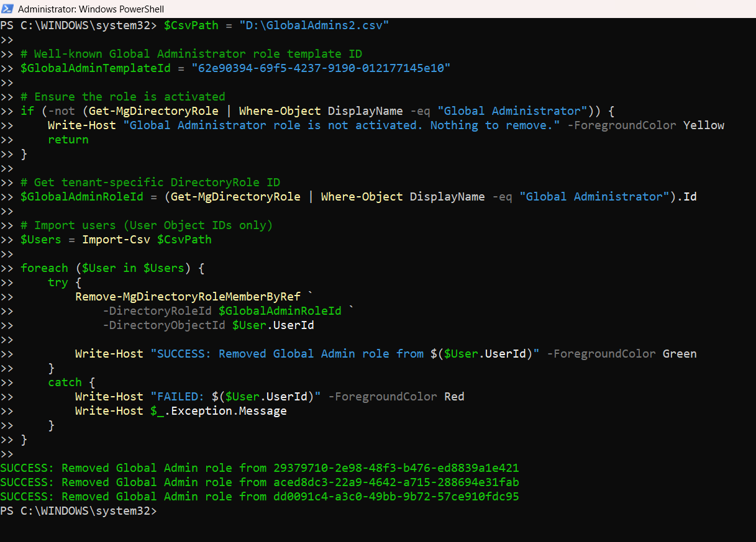Click the Red foreground color value
Image resolution: width=756 pixels, height=542 pixels.
pos(454,397)
